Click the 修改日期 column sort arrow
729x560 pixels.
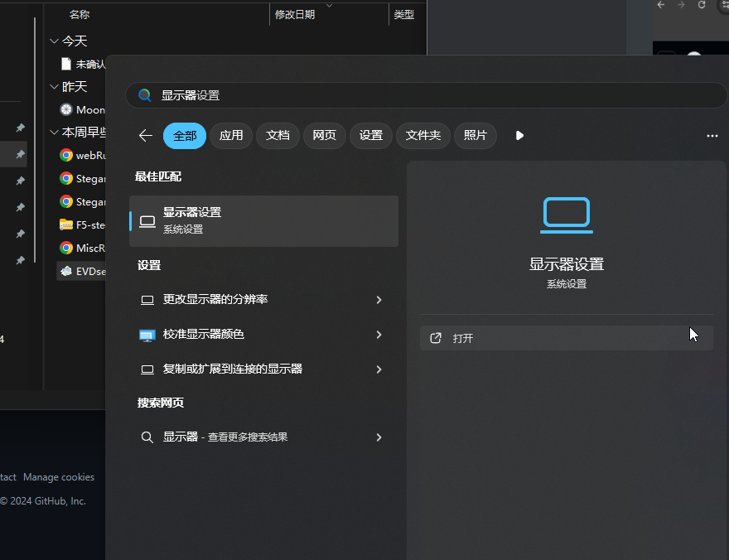point(329,6)
